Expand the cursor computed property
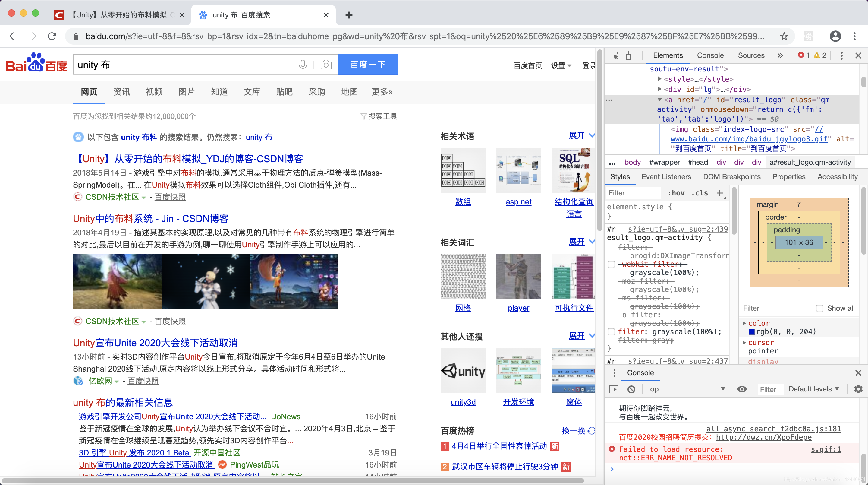Screen dimensions: 868x485 tap(744, 342)
